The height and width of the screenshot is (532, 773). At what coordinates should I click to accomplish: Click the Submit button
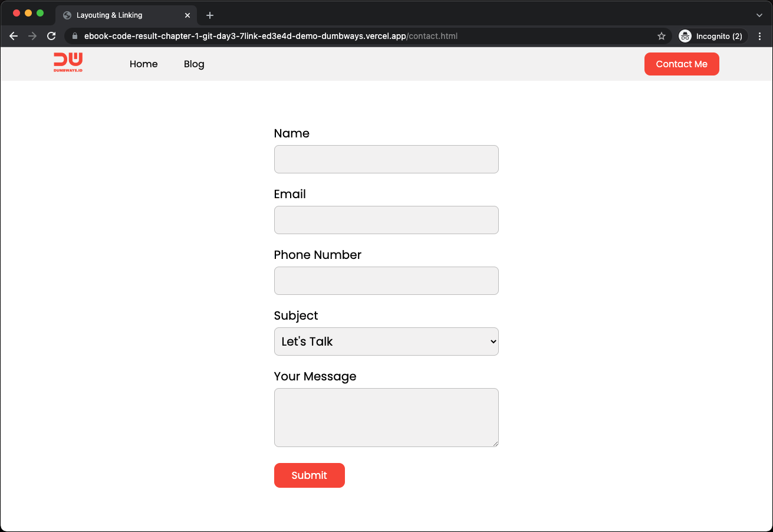click(310, 475)
